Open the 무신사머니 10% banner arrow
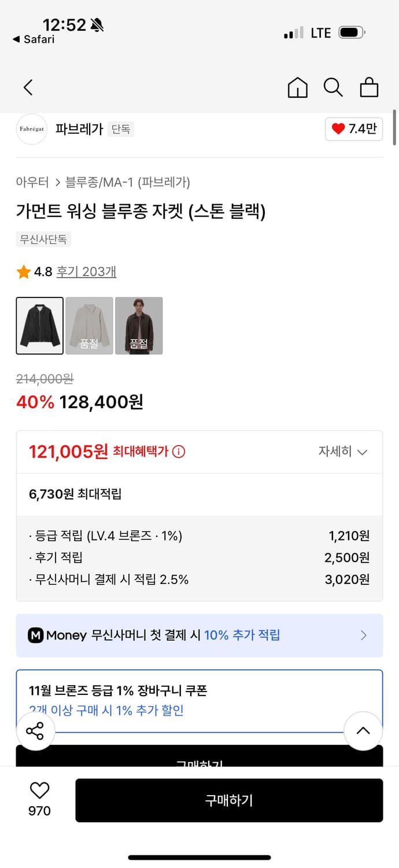 (x=364, y=635)
